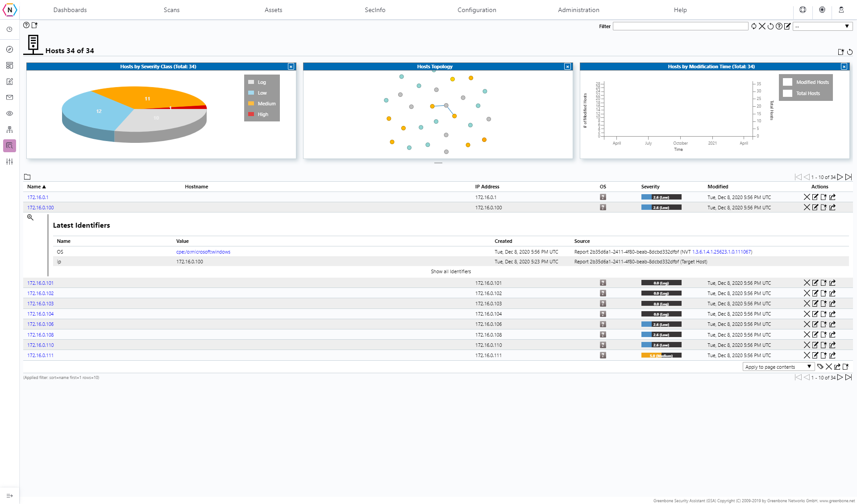Open the Configuration menu
This screenshot has width=857, height=504.
click(x=477, y=10)
